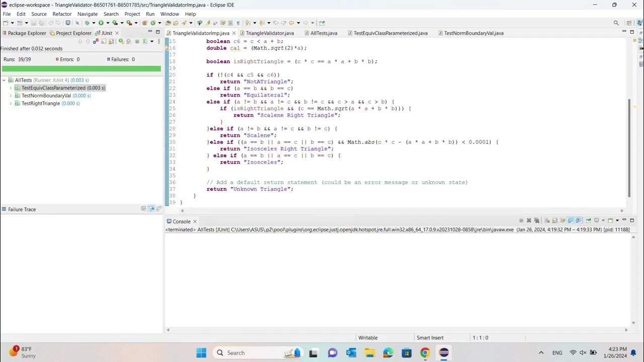
Task: Toggle Console Scroll Lock icon
Action: (x=555, y=220)
